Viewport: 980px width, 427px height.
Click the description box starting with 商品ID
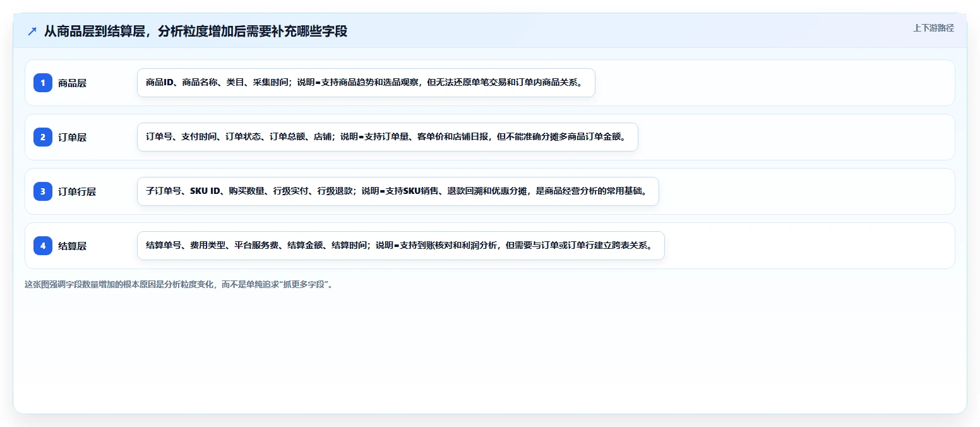tap(366, 83)
